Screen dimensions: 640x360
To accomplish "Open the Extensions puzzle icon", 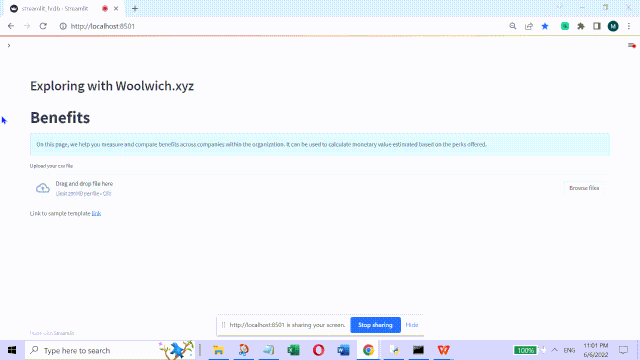I will [x=581, y=26].
